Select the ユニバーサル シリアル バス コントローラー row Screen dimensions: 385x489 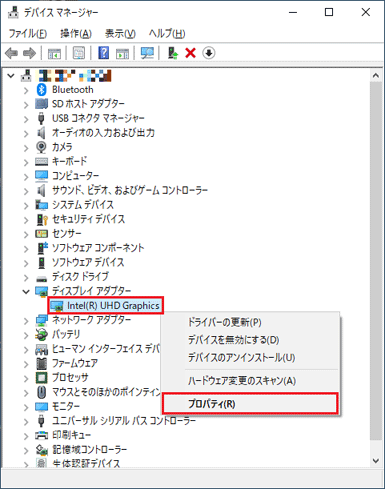[124, 421]
